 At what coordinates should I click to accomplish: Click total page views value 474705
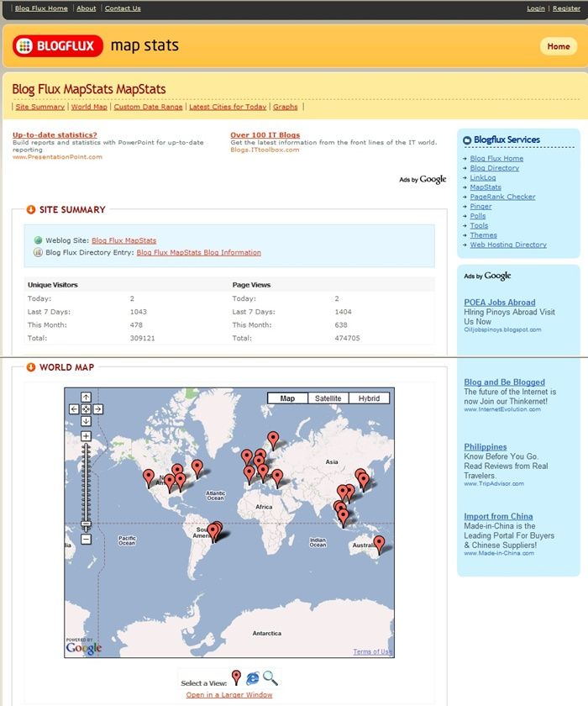(347, 338)
